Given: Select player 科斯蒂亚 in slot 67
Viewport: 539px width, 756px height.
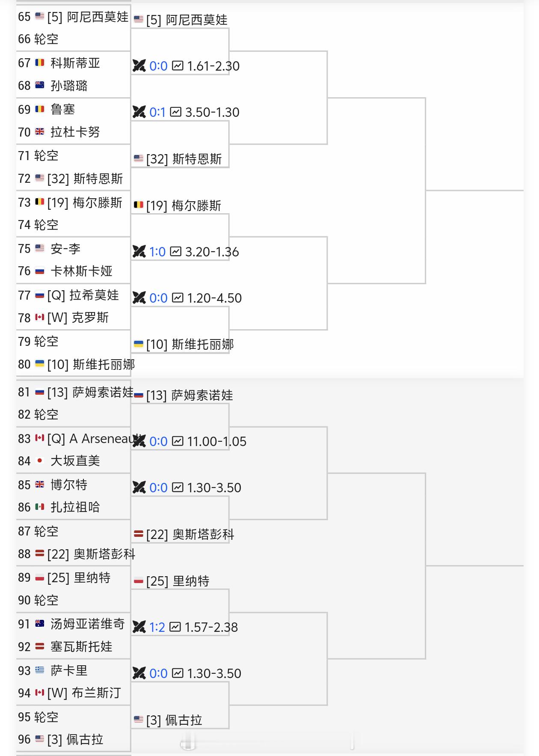Looking at the screenshot, I should point(75,63).
